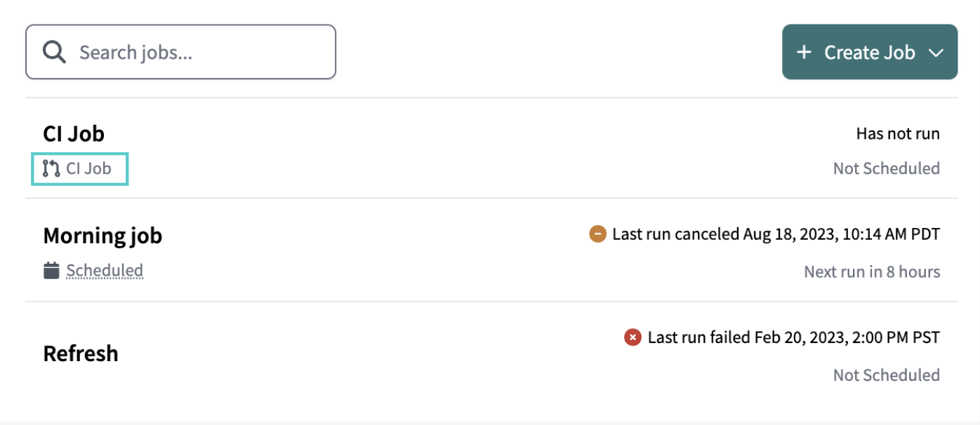Click Not Scheduled status for CI Job
The width and height of the screenshot is (980, 425).
point(886,168)
